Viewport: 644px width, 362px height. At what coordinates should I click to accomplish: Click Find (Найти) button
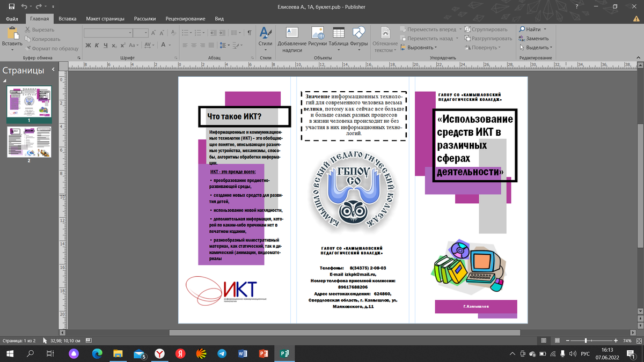pos(532,29)
